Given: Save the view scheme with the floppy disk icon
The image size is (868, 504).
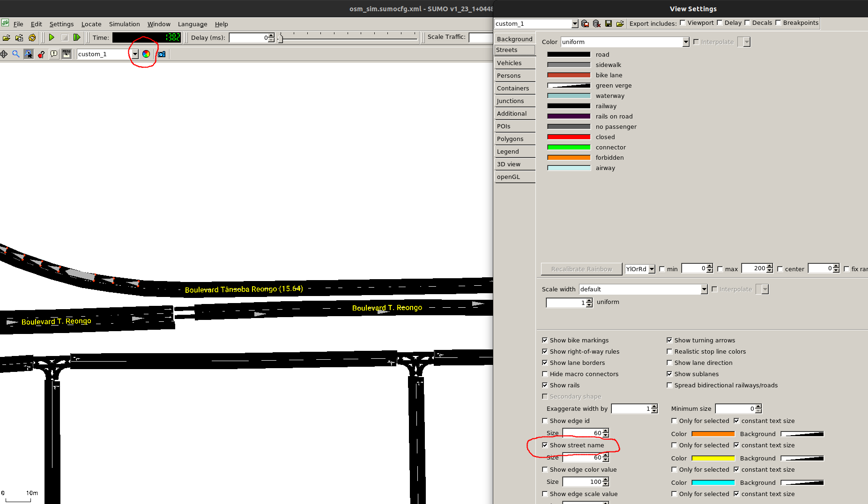Looking at the screenshot, I should [608, 23].
